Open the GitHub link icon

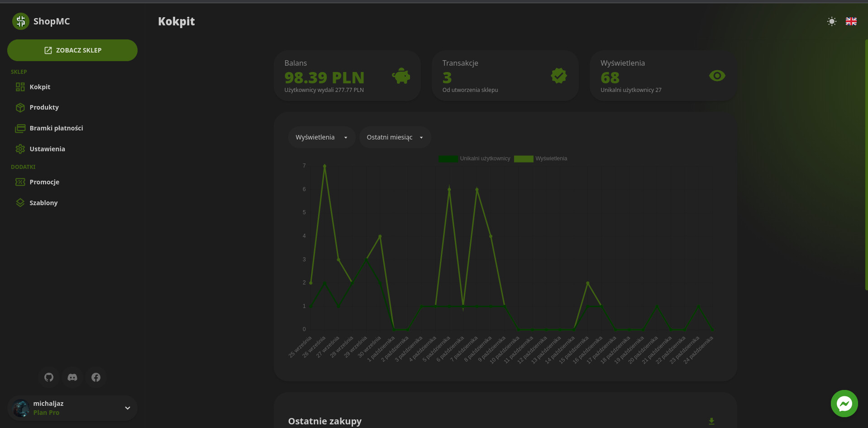(49, 377)
